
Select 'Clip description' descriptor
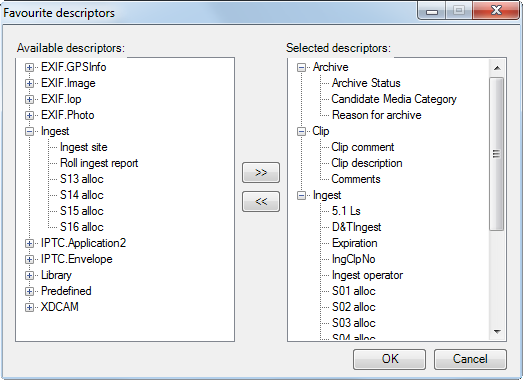367,163
